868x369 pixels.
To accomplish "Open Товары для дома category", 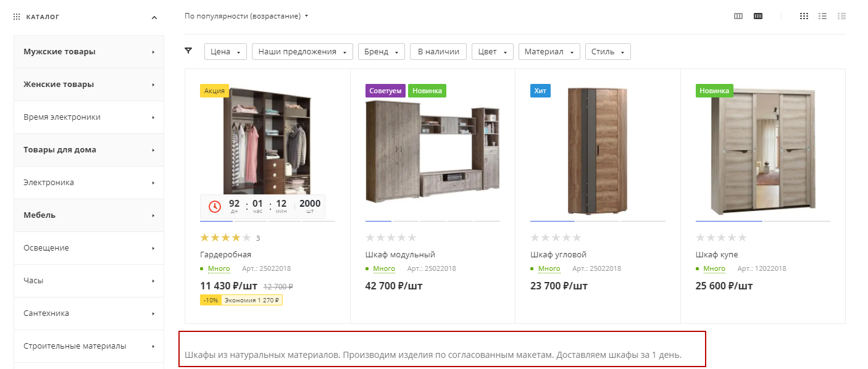I will 89,150.
